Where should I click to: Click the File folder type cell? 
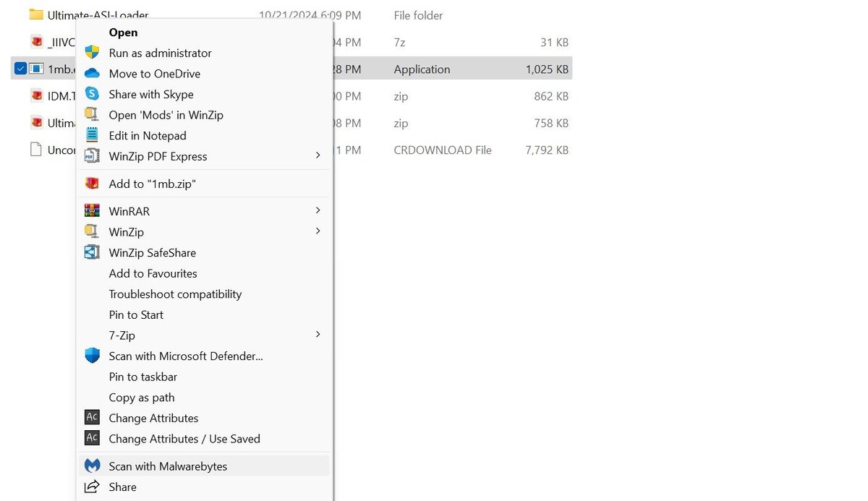point(419,15)
